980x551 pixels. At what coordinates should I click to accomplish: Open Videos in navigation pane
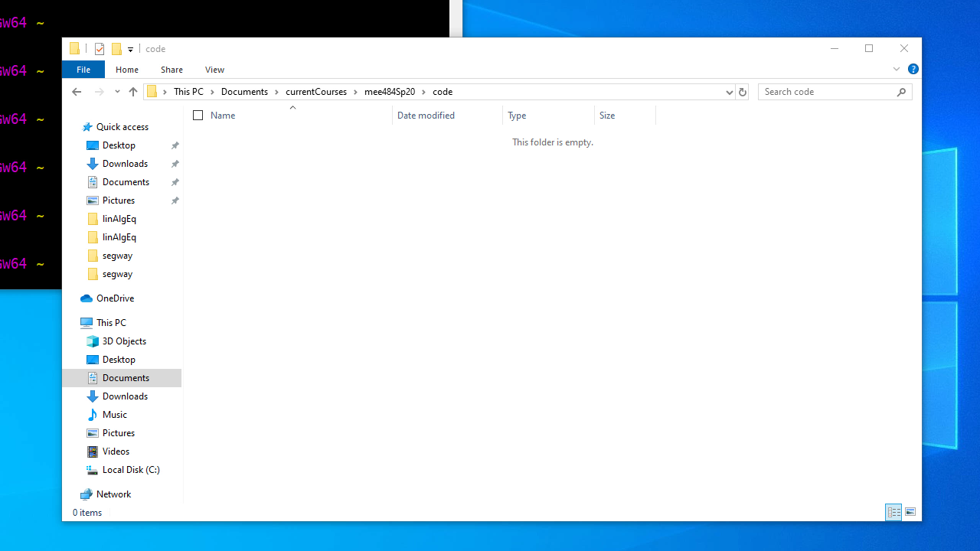[116, 452]
